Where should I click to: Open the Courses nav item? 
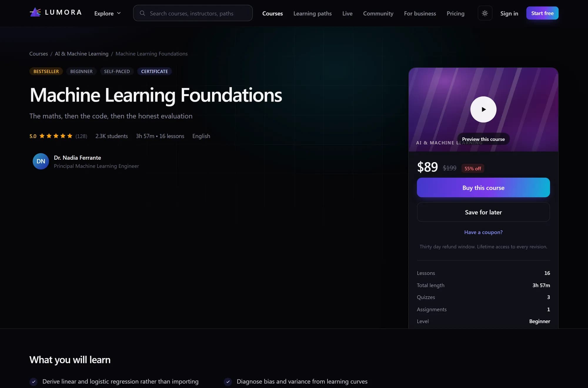point(273,13)
